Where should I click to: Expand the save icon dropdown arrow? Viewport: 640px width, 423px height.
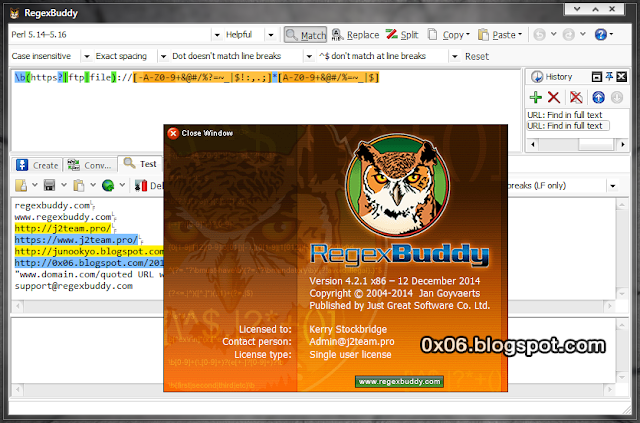point(64,185)
